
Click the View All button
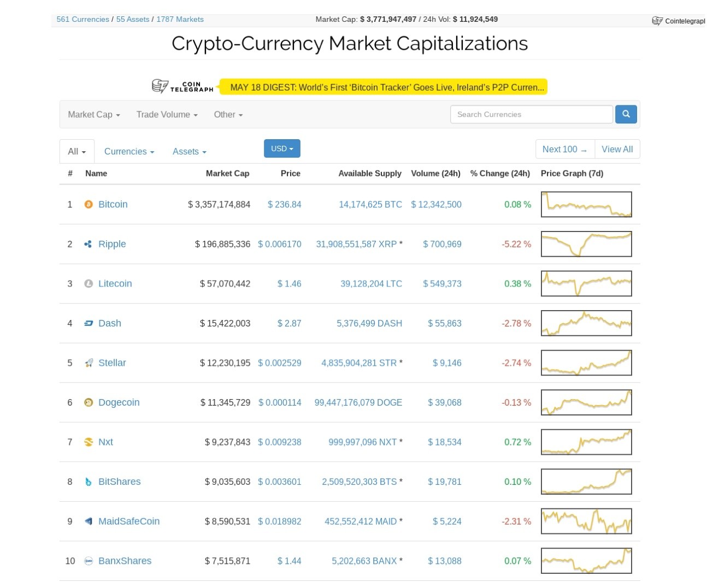(x=617, y=149)
